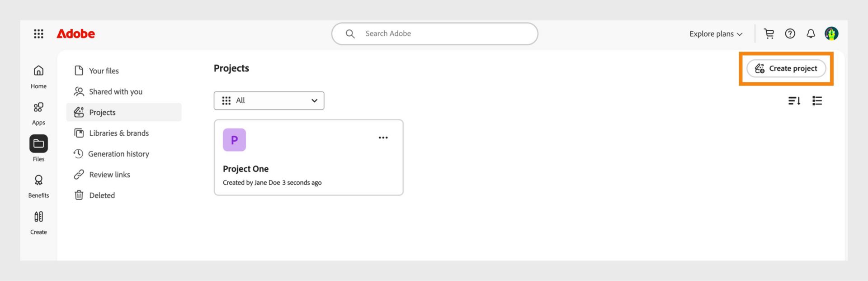Open the shopping cart

(769, 33)
